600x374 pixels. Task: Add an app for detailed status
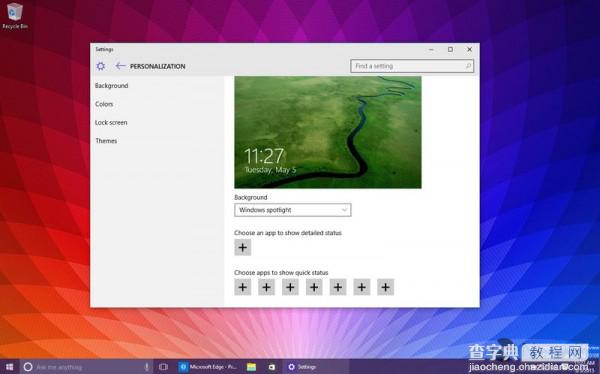pyautogui.click(x=243, y=247)
